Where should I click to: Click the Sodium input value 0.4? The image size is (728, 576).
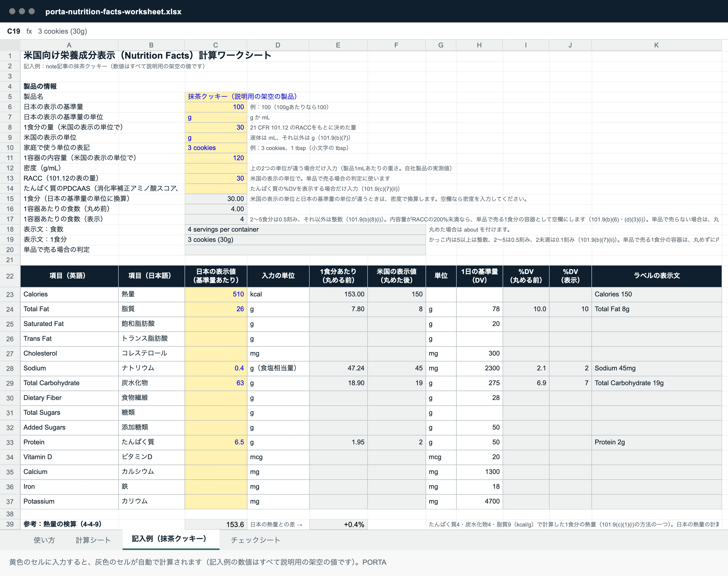coord(216,368)
